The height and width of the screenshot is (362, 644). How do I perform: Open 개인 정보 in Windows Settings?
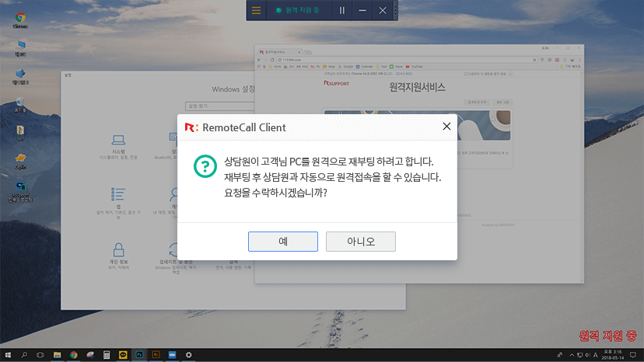point(118,256)
